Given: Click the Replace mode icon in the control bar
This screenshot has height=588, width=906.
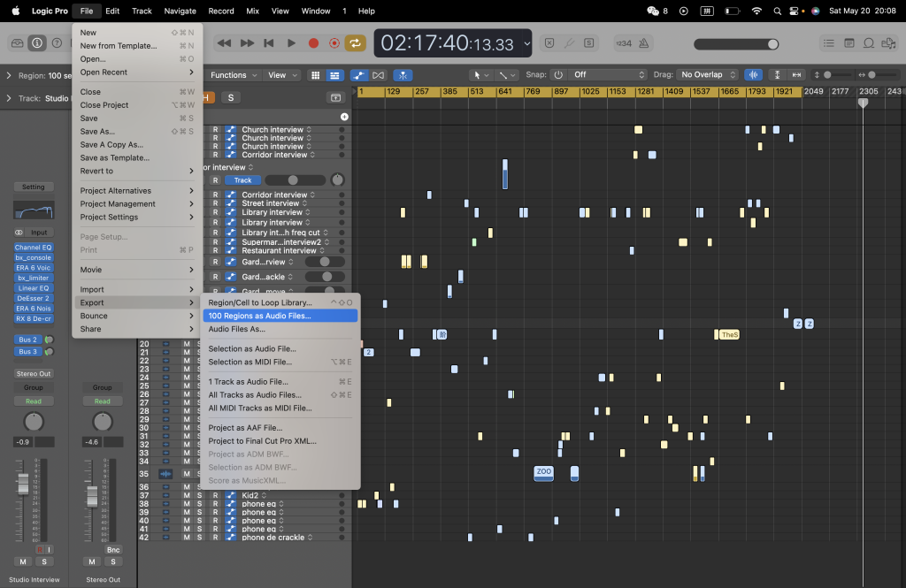Looking at the screenshot, I should coord(549,42).
